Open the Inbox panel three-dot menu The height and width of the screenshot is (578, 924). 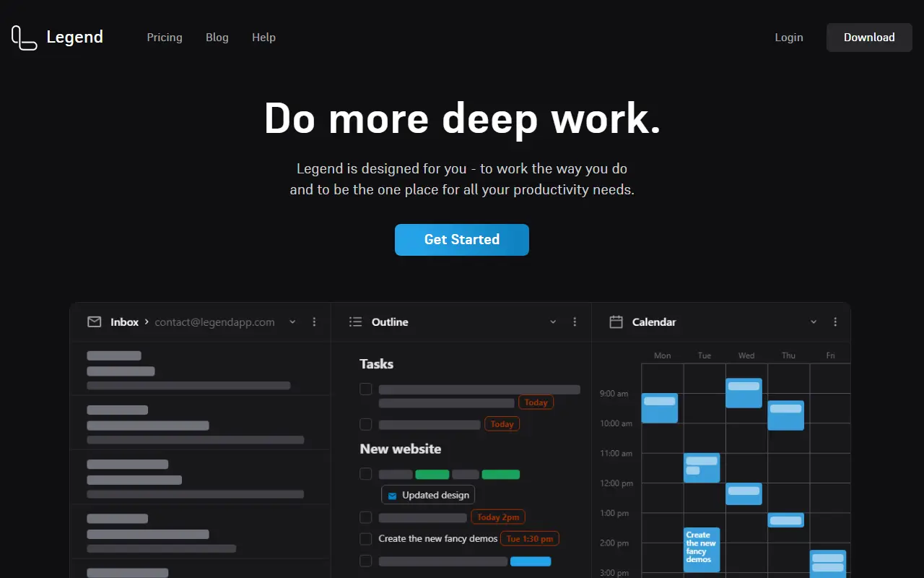[314, 322]
